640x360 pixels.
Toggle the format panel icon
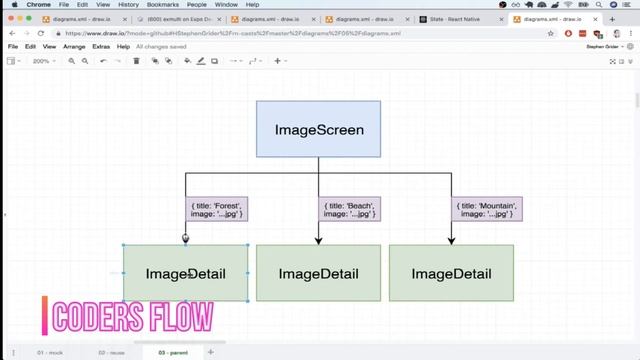tap(621, 61)
